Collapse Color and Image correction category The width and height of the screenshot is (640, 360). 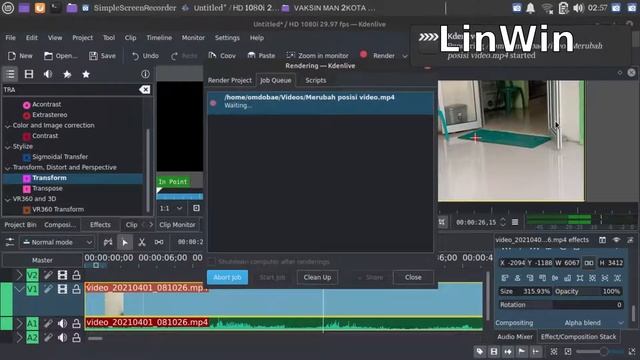pos(7,126)
